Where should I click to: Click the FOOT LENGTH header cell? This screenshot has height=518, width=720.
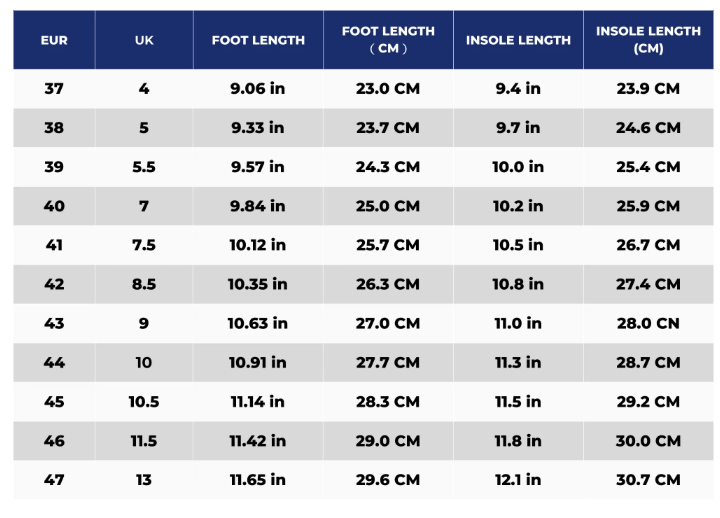258,40
